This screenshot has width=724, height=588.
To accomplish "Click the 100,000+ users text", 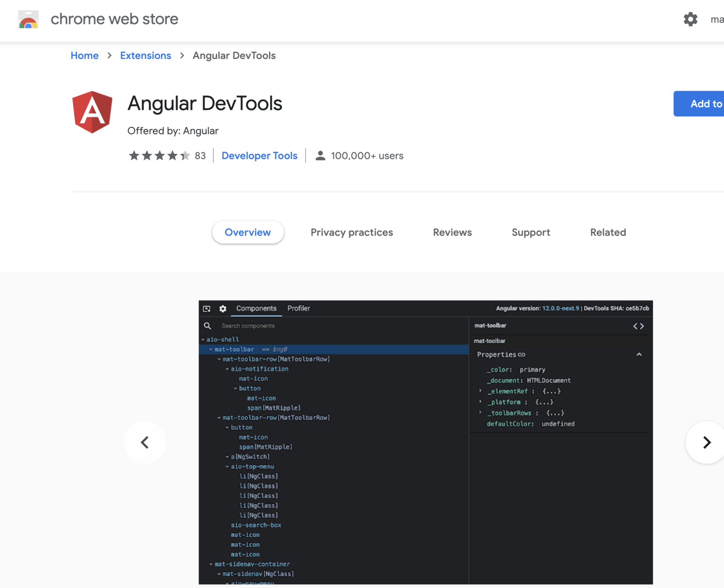I will (367, 155).
